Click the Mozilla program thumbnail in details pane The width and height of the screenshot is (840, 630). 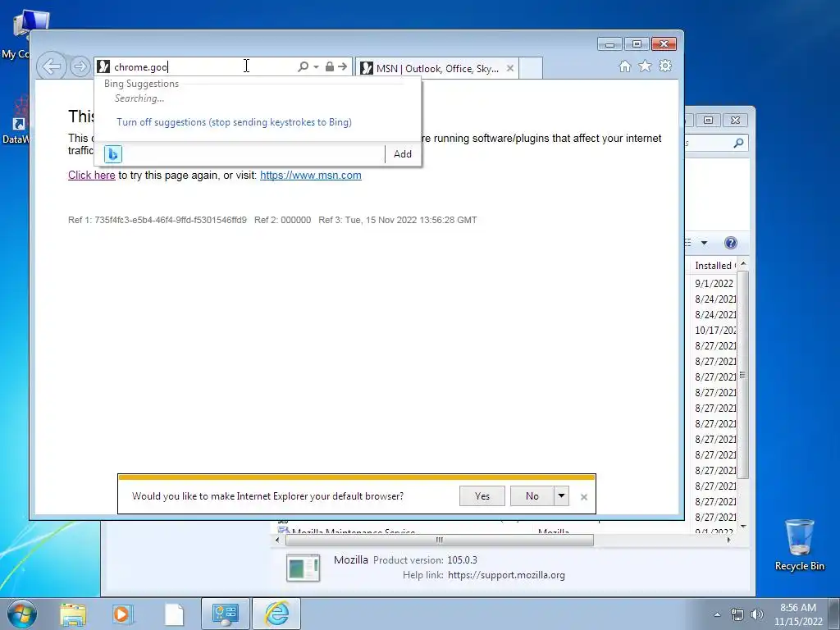(x=304, y=568)
